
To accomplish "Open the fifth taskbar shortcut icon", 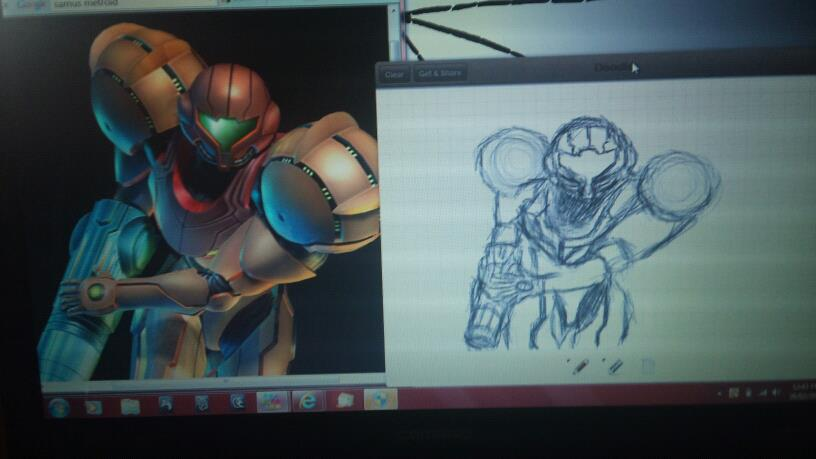I will click(x=201, y=403).
